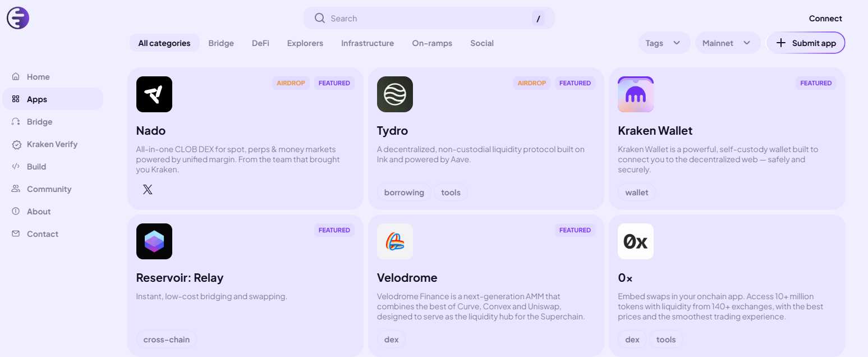Click the Submit app button
The image size is (868, 357).
(806, 43)
